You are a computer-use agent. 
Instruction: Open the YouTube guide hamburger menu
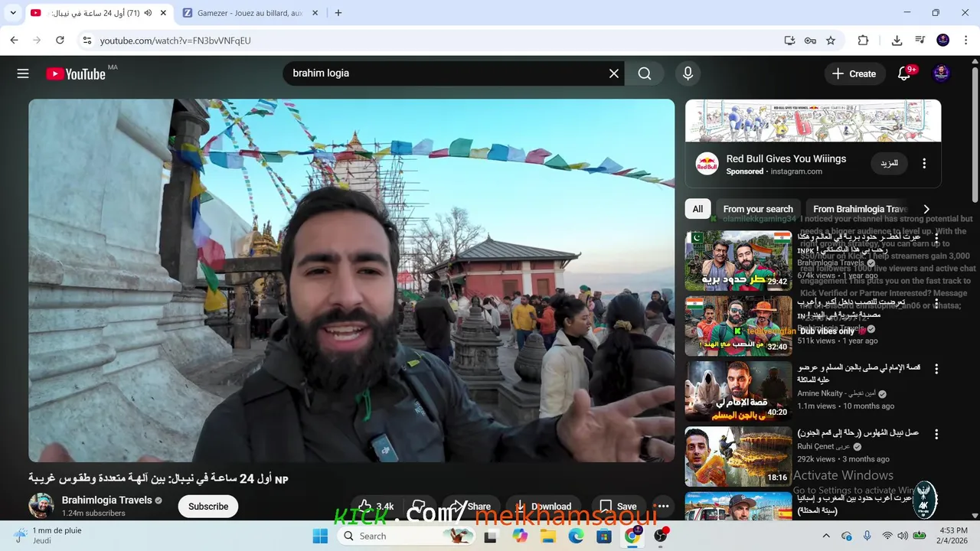click(23, 73)
